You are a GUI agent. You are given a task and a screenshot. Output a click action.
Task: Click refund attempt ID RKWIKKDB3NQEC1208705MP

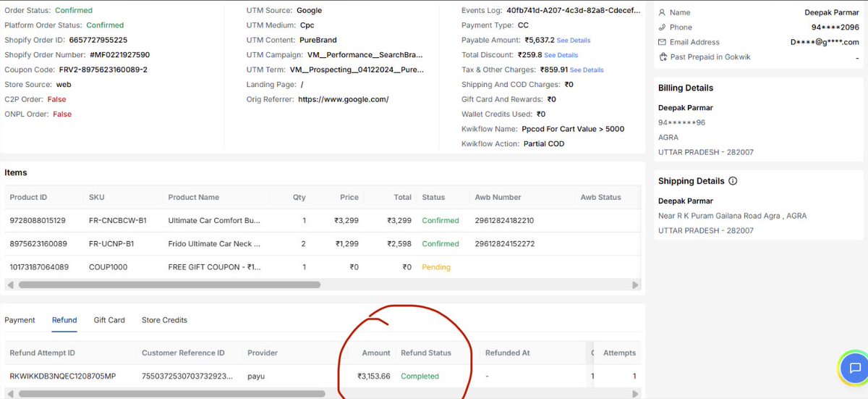point(63,377)
